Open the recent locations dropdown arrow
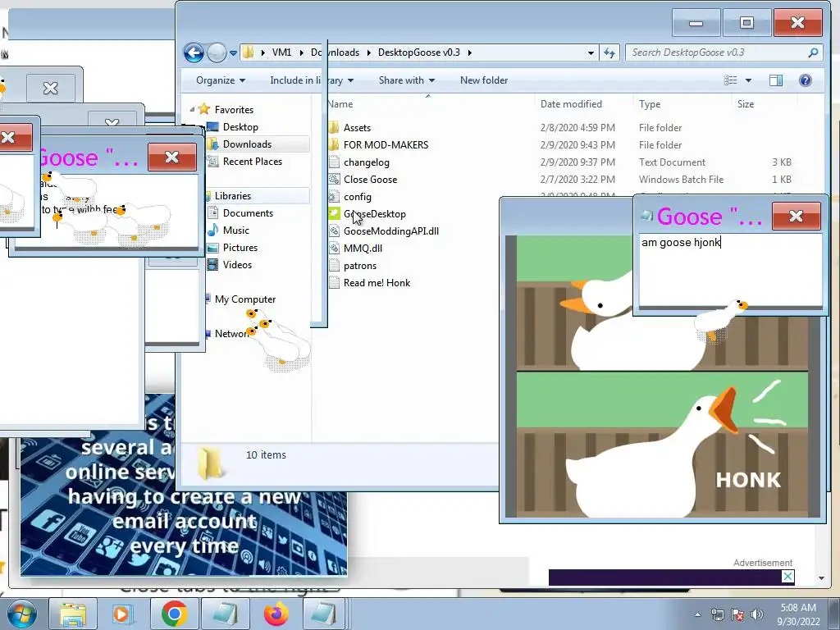Image resolution: width=840 pixels, height=630 pixels. [234, 53]
